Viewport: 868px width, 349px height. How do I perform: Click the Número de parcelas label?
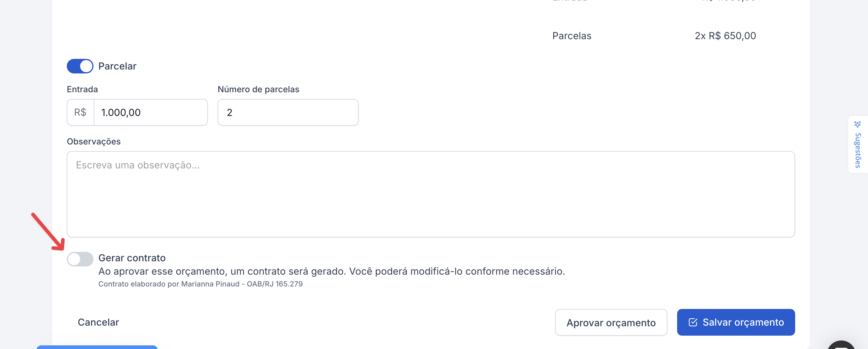click(259, 89)
